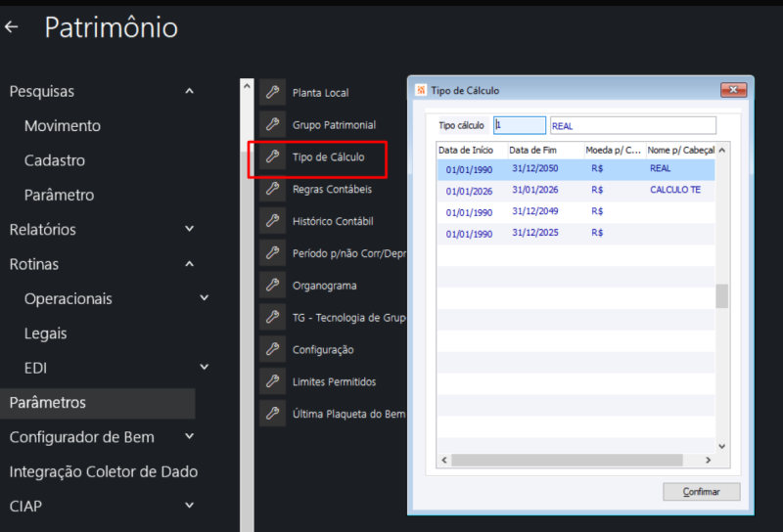Select the row ending 31/12/2025
This screenshot has height=532, width=783.
(x=576, y=234)
